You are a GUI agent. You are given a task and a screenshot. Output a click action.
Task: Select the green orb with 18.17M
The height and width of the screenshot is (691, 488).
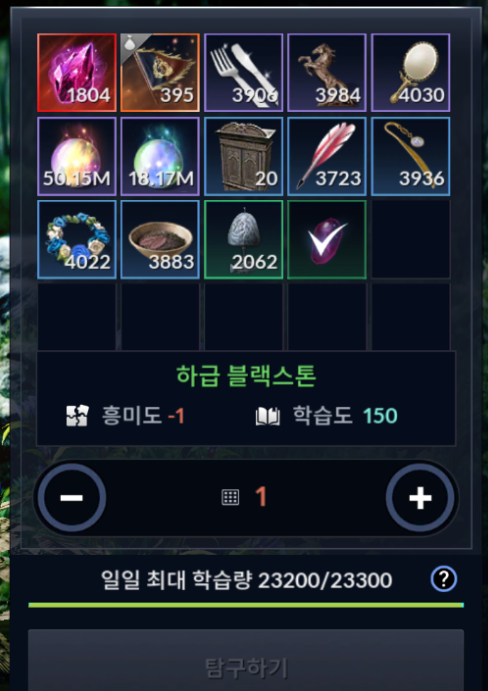[160, 156]
